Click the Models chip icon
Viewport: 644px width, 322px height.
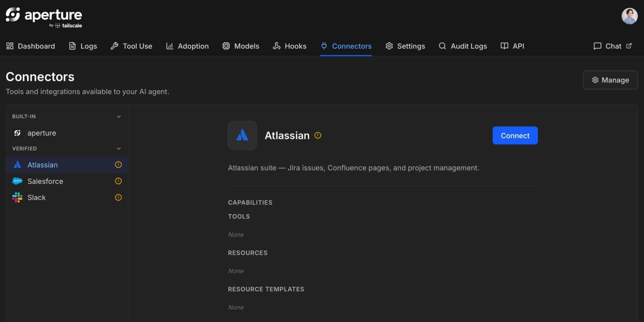226,46
